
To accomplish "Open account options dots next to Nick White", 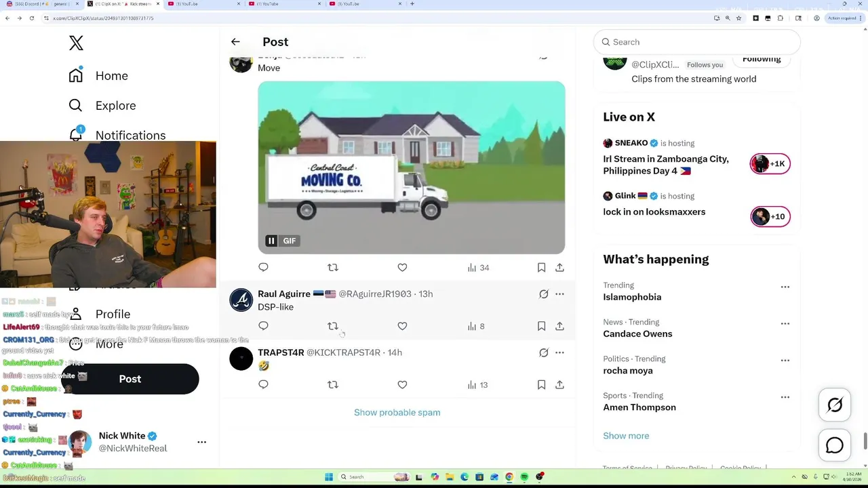I will (x=201, y=442).
